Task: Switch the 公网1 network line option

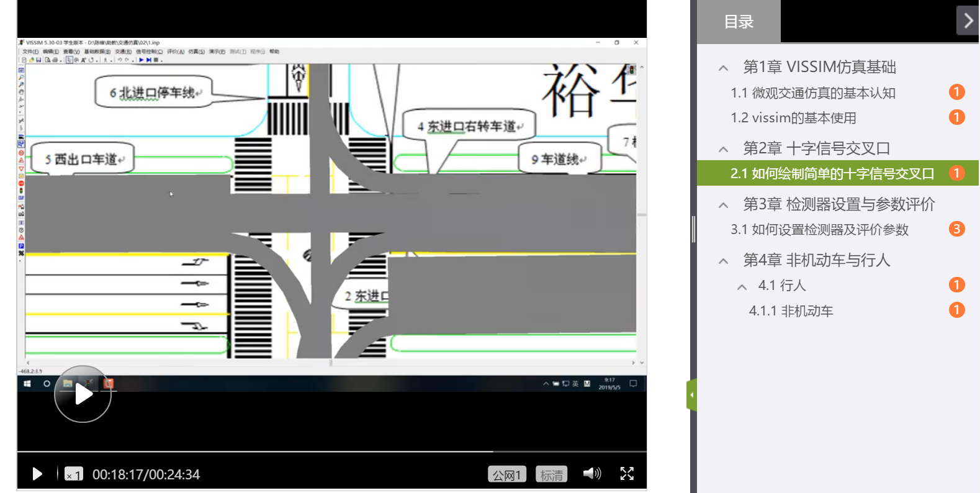Action: click(506, 475)
